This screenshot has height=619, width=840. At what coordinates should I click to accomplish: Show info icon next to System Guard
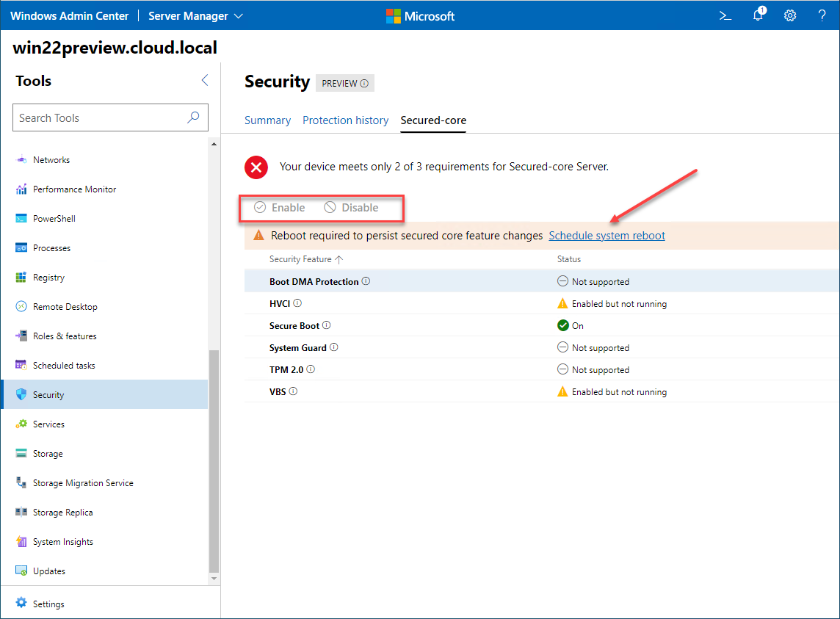[x=334, y=347]
